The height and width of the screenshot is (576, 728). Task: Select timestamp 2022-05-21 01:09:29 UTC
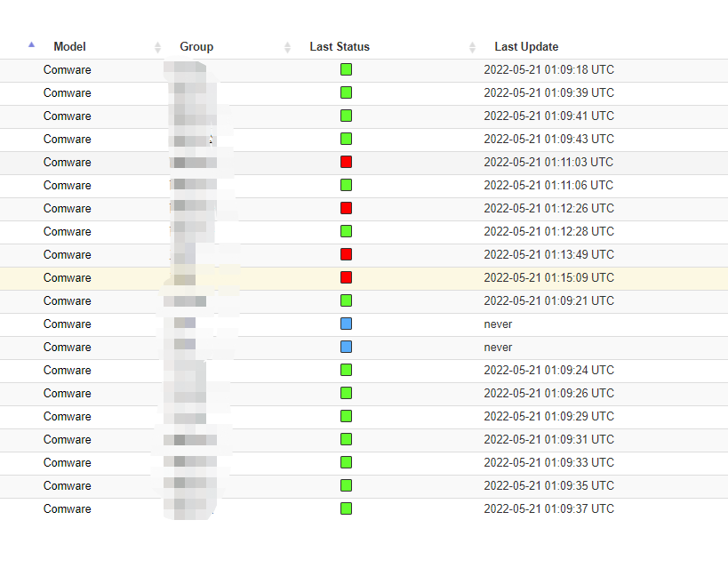click(548, 416)
